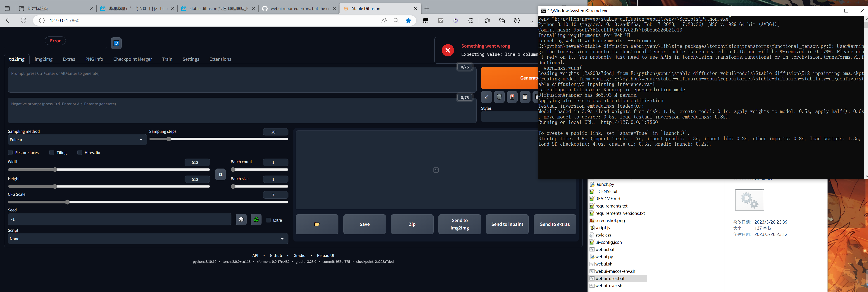Click the clipboard icon to apply styles to prompt

525,97
